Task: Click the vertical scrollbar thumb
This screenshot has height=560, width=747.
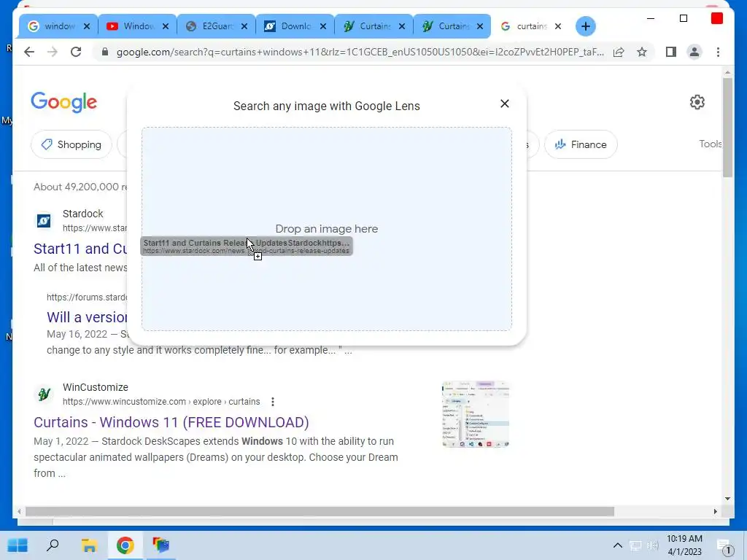Action: point(727,127)
